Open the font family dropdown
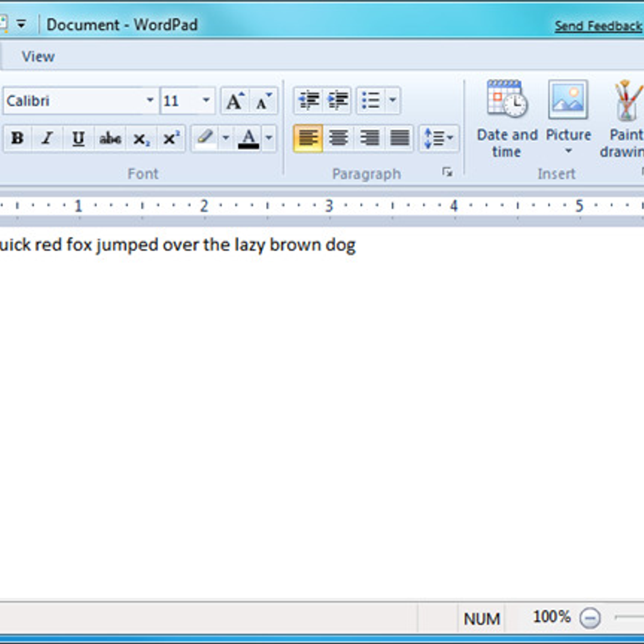The image size is (644, 644). click(149, 100)
